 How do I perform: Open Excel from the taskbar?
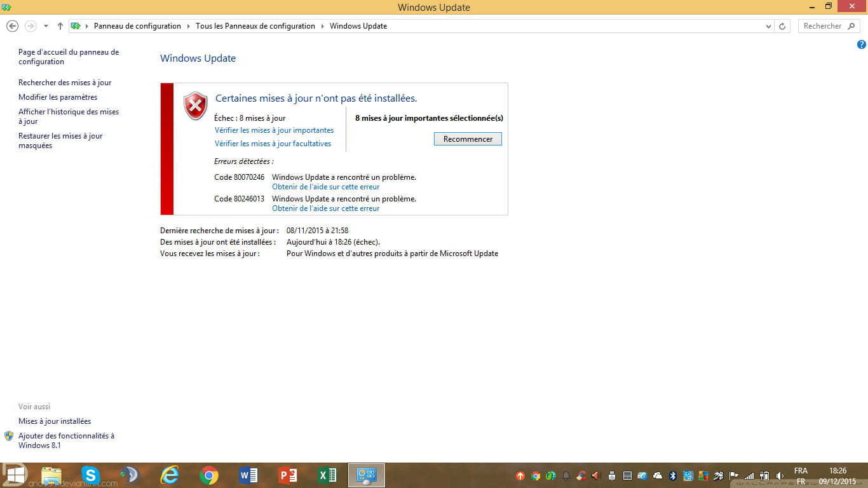coord(327,475)
